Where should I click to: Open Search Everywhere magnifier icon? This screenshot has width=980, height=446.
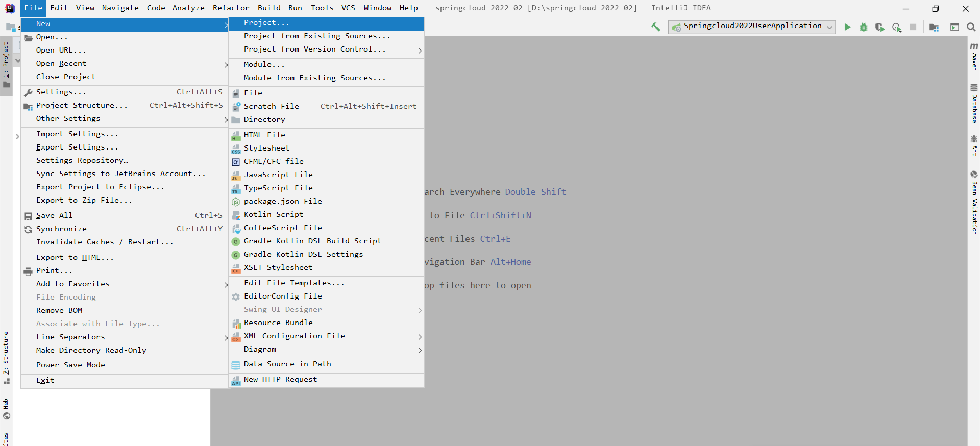point(971,27)
